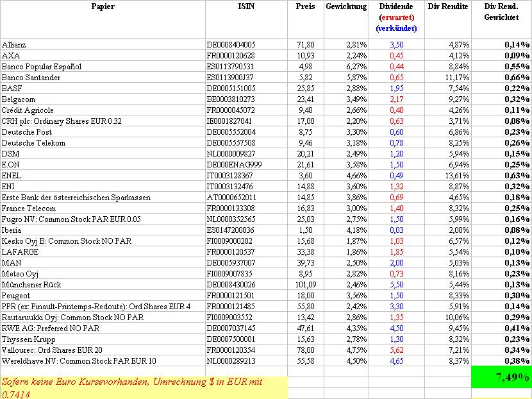Viewport: 532px width, 399px height.
Task: Select the Preis column header
Action: [305, 19]
